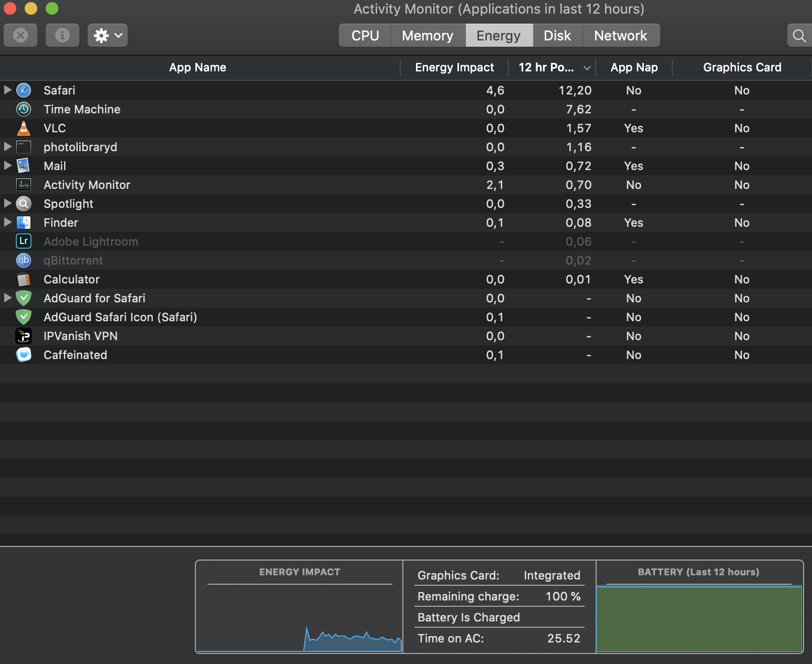Select the Activity Monitor app icon
Screen dimensions: 812x664
[x=24, y=185]
